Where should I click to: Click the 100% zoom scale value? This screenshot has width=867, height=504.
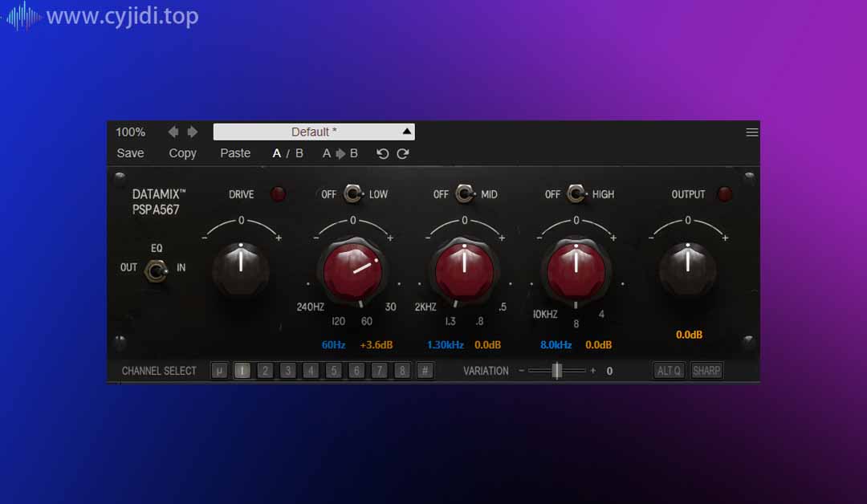coord(131,132)
